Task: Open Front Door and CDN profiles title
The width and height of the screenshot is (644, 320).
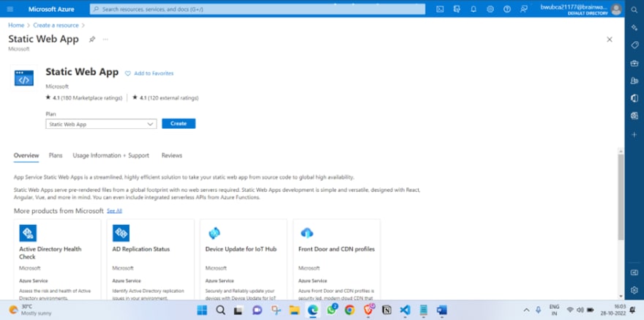Action: [337, 249]
